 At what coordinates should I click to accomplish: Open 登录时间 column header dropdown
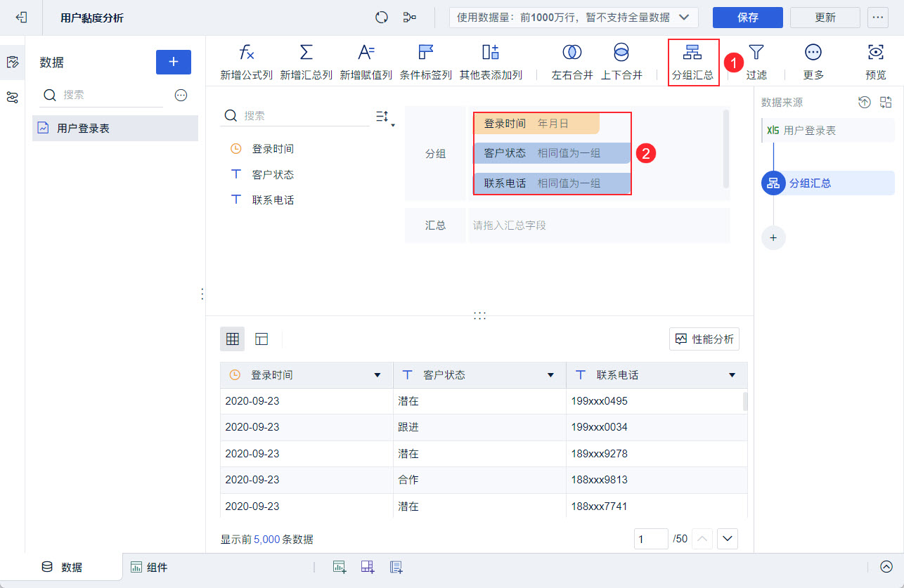click(377, 376)
